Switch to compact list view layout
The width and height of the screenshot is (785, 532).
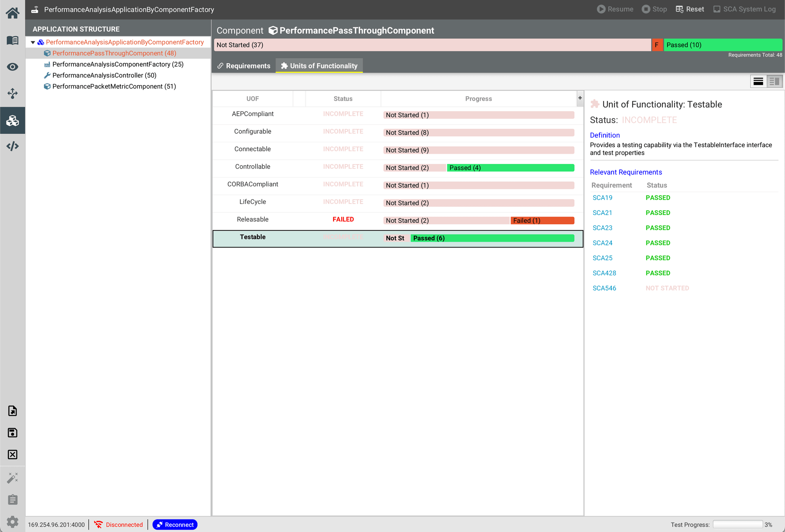tap(758, 81)
